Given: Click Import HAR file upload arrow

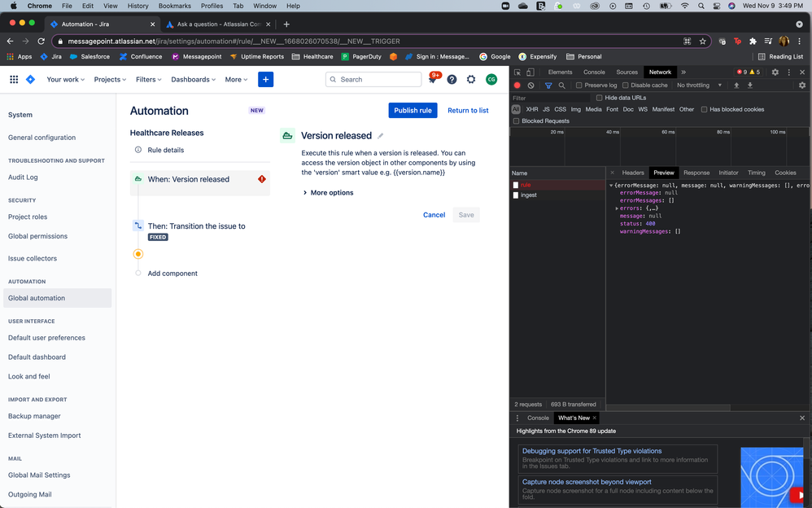Looking at the screenshot, I should (x=736, y=85).
